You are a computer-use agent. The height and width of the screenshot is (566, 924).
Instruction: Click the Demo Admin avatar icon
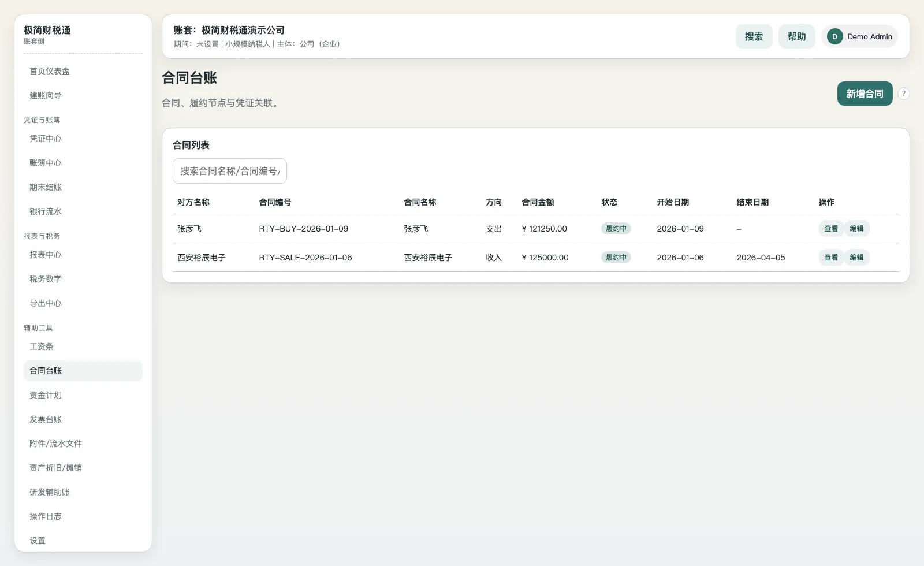click(834, 36)
